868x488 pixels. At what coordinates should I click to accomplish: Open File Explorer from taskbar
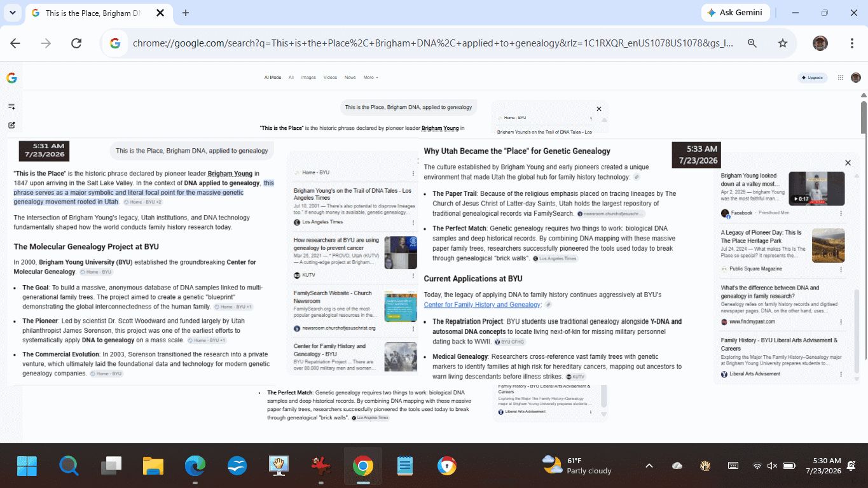pyautogui.click(x=153, y=466)
